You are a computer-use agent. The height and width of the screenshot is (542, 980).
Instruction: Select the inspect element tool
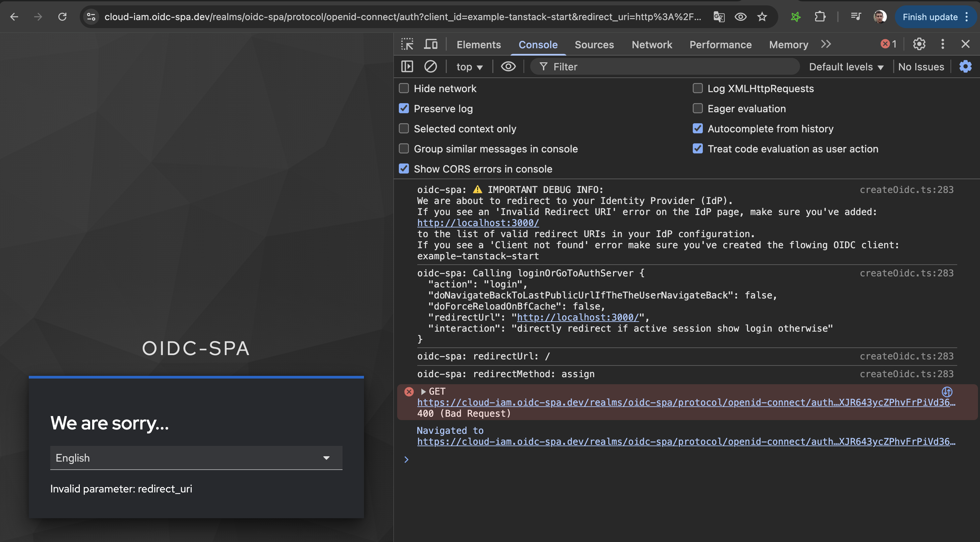[407, 44]
